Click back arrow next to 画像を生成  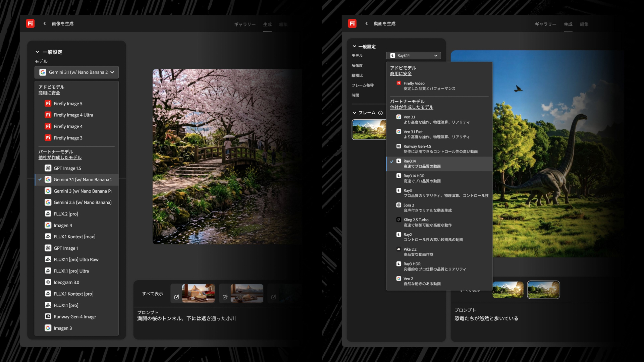(44, 23)
